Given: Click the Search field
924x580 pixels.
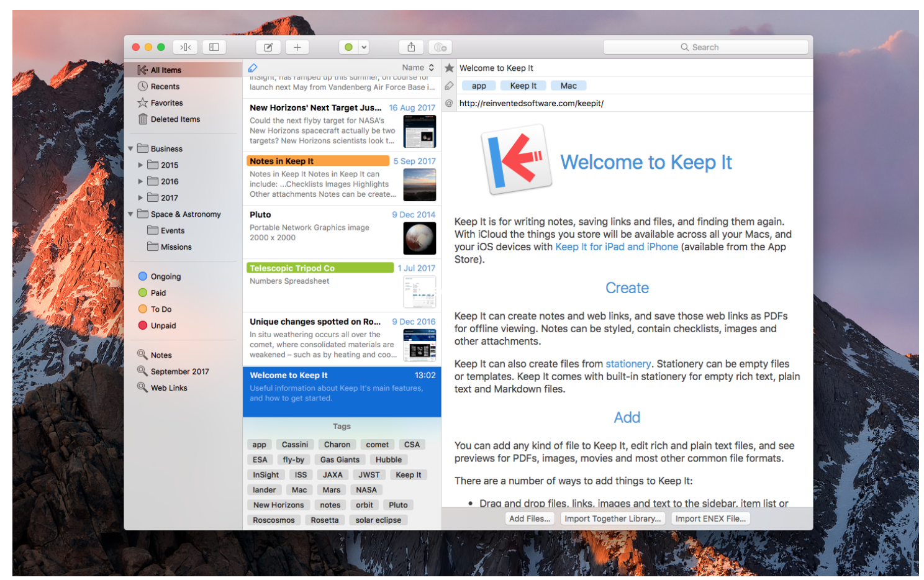Looking at the screenshot, I should pos(705,47).
